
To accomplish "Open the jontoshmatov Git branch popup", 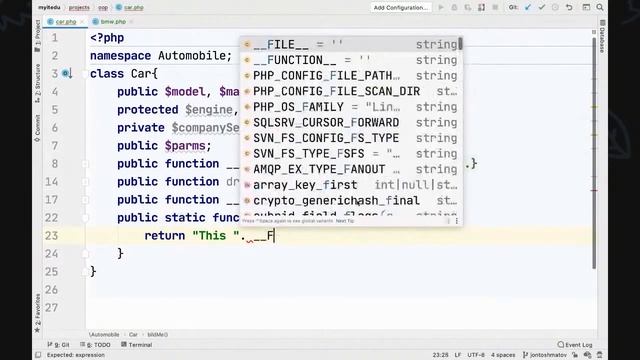I will 544,355.
